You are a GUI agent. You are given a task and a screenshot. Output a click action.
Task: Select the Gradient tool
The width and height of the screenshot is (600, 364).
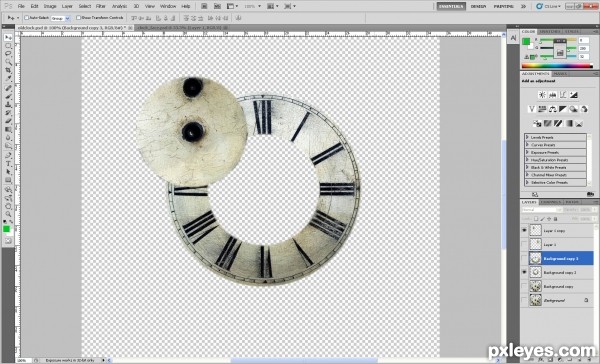coord(8,129)
